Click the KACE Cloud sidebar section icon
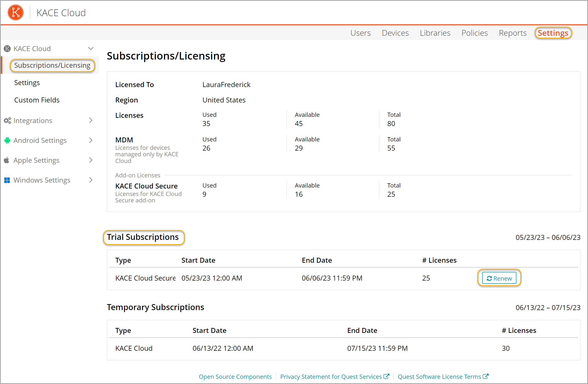The image size is (588, 384). point(7,49)
